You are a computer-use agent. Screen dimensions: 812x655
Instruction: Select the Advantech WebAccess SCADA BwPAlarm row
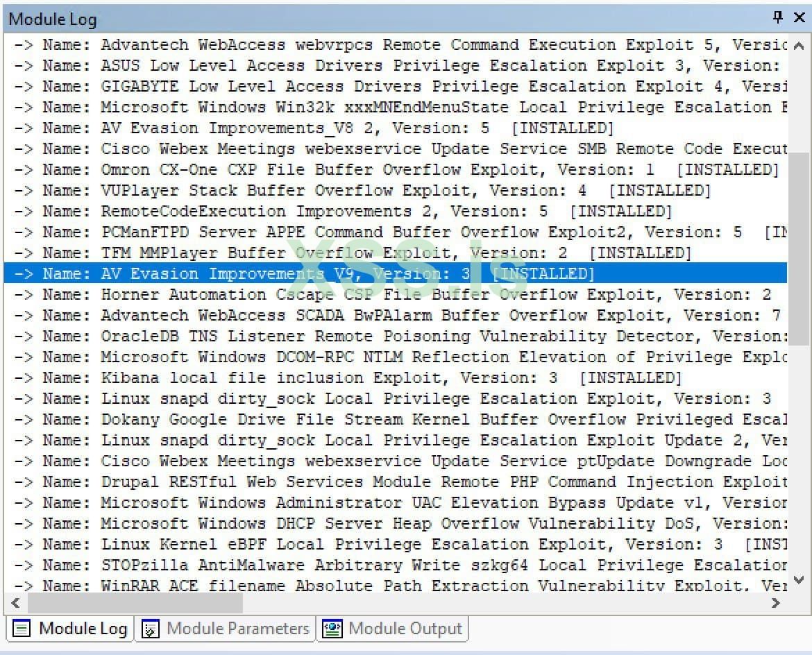pyautogui.click(x=396, y=315)
